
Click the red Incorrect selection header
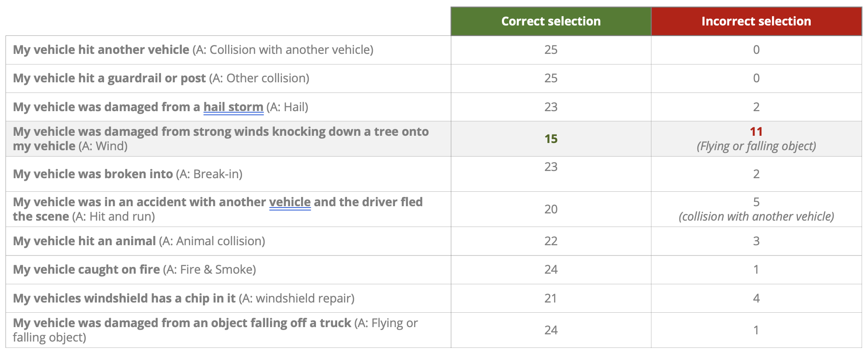756,21
